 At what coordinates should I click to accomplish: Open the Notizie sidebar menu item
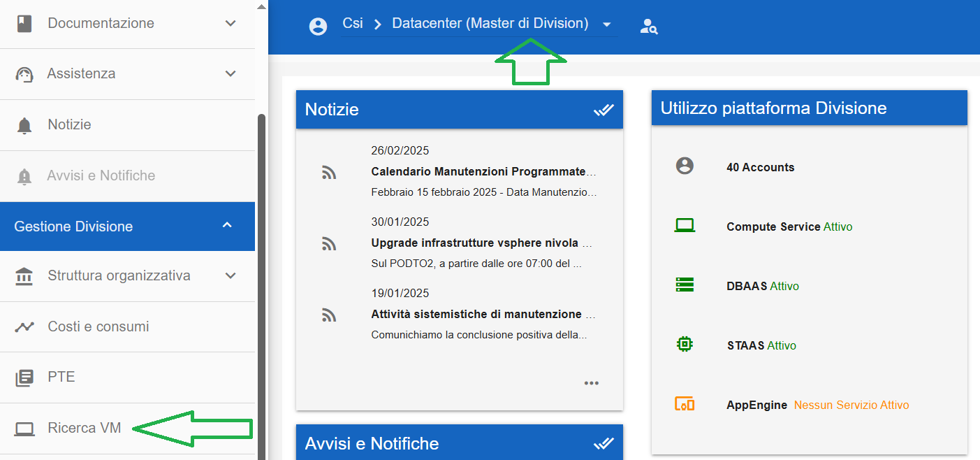127,125
